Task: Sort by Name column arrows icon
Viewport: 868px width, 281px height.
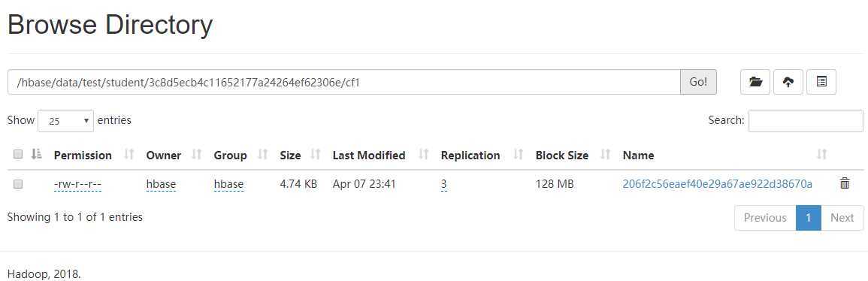Action: [822, 155]
